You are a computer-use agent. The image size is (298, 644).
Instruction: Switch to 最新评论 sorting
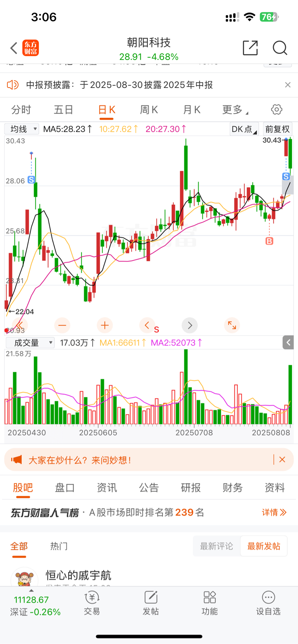pos(217,546)
